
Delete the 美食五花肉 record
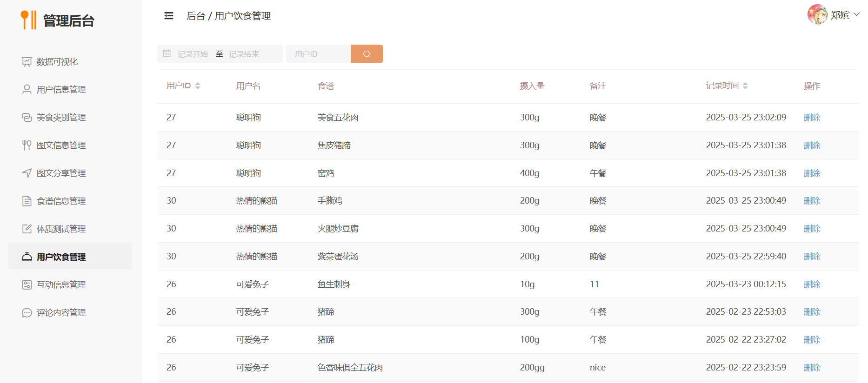(812, 118)
